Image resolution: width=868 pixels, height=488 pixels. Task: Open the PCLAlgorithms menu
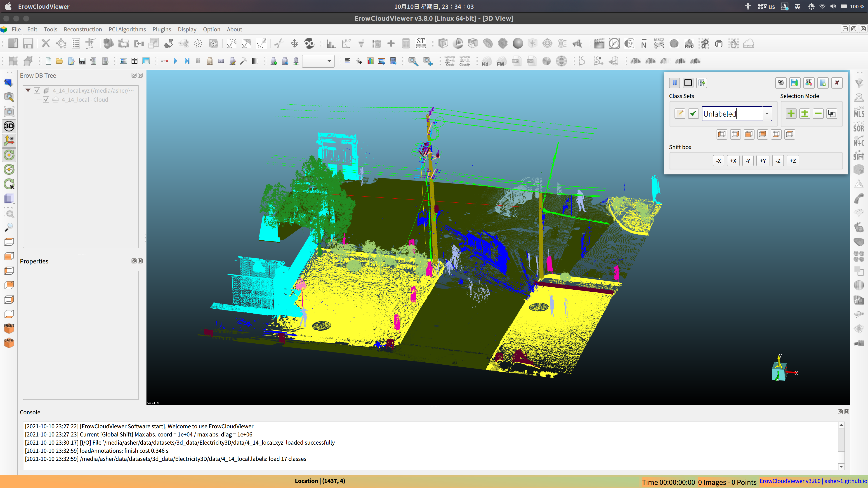coord(127,29)
